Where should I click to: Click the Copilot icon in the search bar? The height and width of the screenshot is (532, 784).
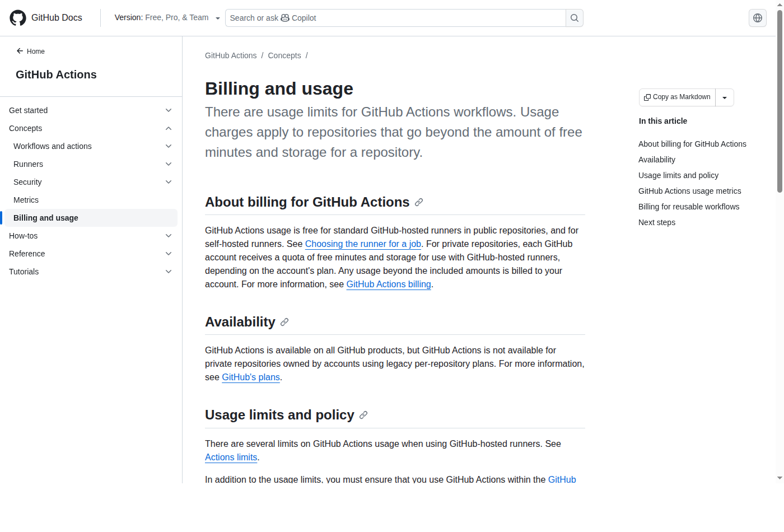coord(286,18)
